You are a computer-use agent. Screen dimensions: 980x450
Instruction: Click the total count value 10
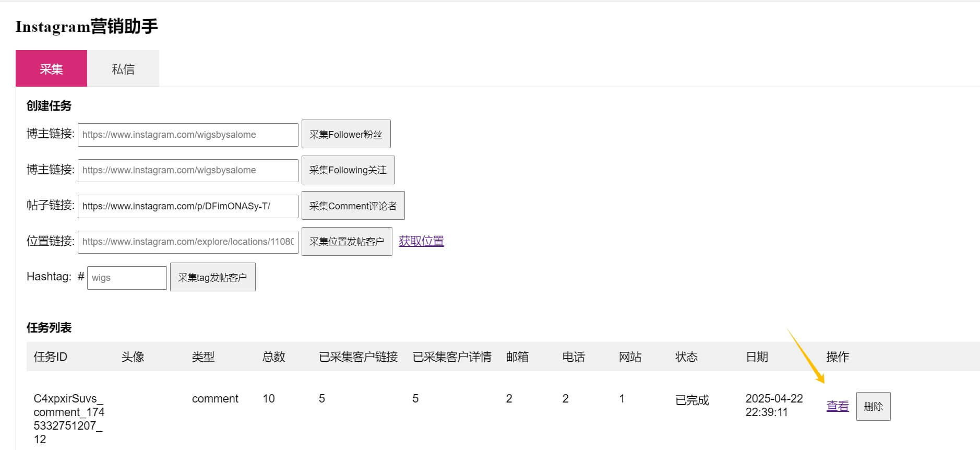point(269,399)
